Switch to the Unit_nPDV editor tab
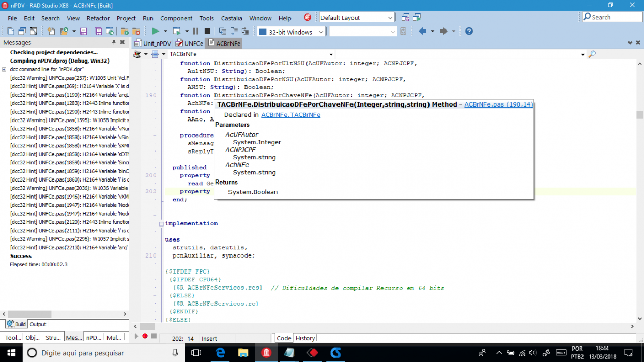The width and height of the screenshot is (644, 362). click(153, 43)
